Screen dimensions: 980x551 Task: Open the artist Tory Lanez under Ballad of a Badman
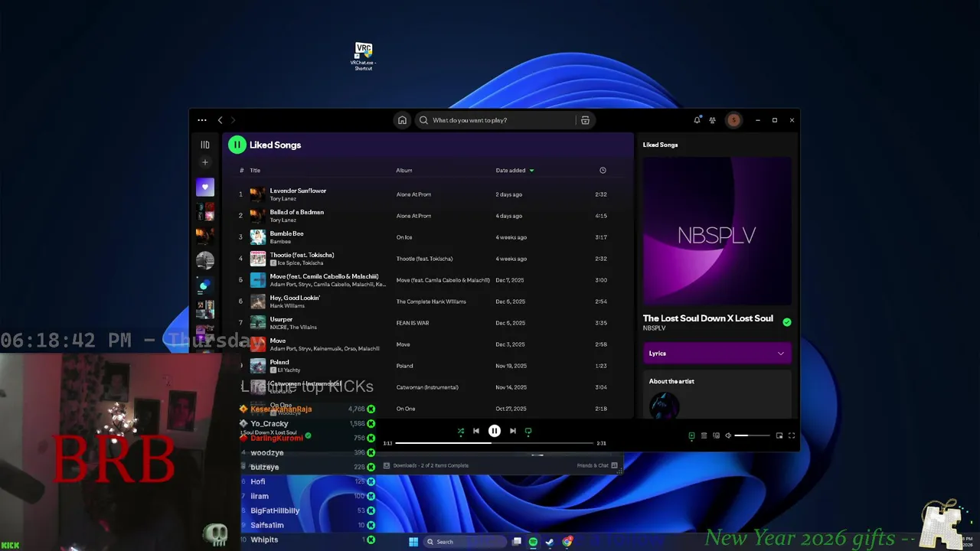(x=283, y=220)
